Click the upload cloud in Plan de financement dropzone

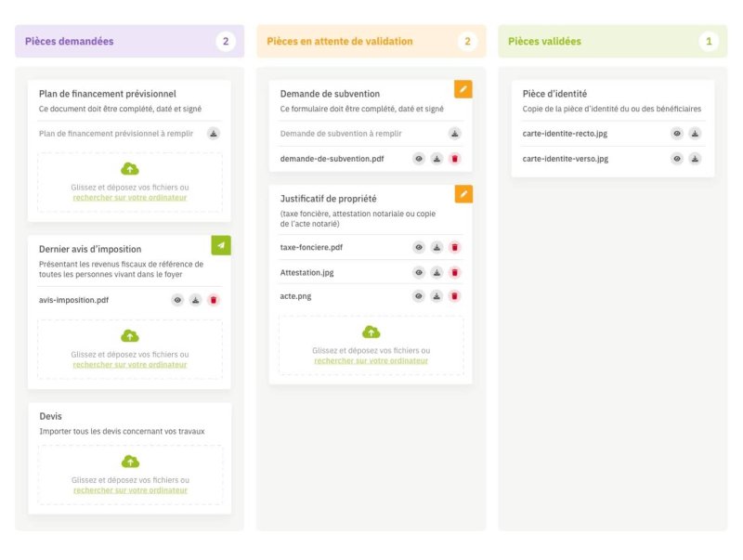130,169
